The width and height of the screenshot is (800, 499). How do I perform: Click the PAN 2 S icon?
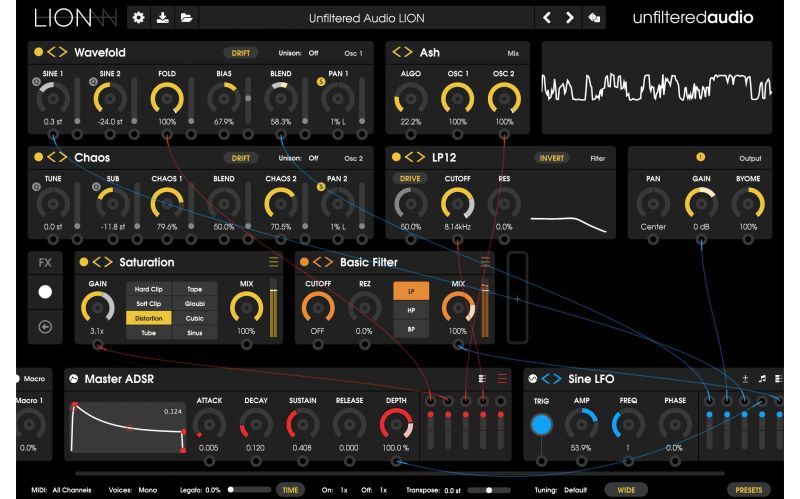coord(321,187)
